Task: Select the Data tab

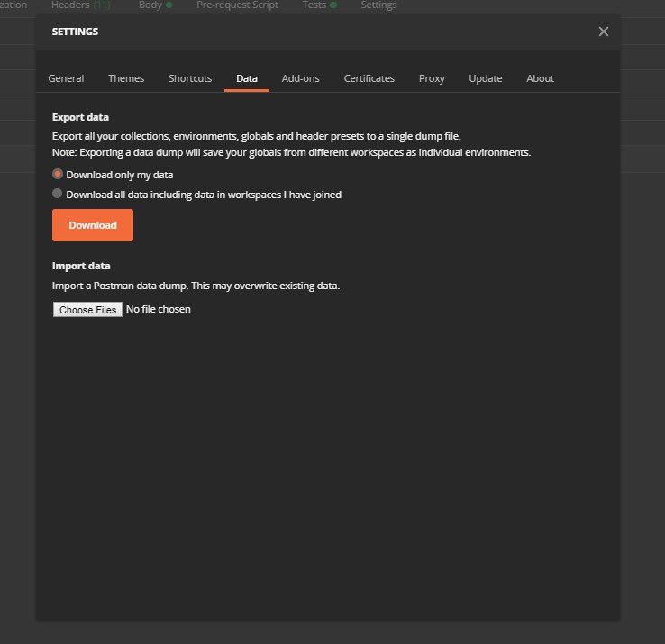Action: point(246,78)
